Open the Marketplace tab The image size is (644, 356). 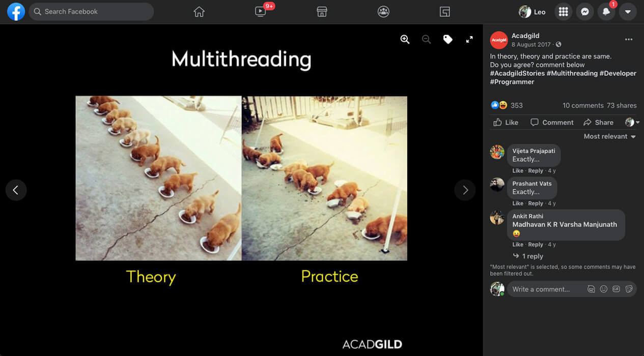[322, 12]
